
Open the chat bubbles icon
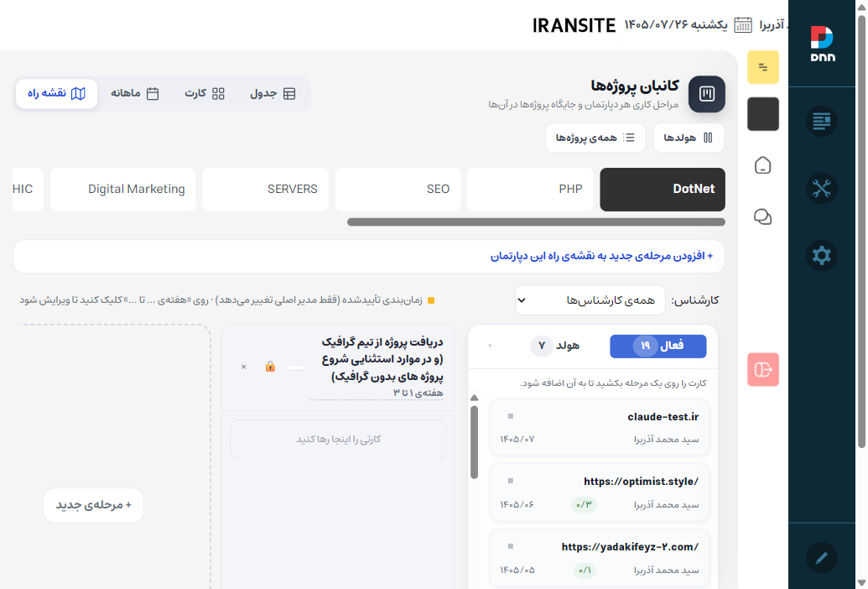(x=763, y=216)
